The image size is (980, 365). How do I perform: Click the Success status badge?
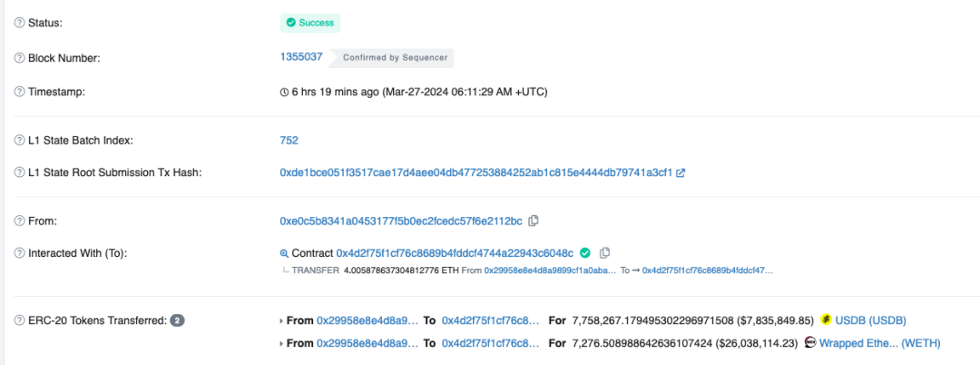point(310,23)
